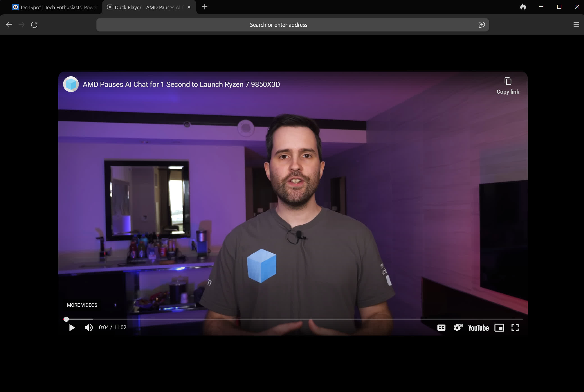Viewport: 584px width, 392px height.
Task: Open the channel avatar with cube logo
Action: (x=71, y=84)
